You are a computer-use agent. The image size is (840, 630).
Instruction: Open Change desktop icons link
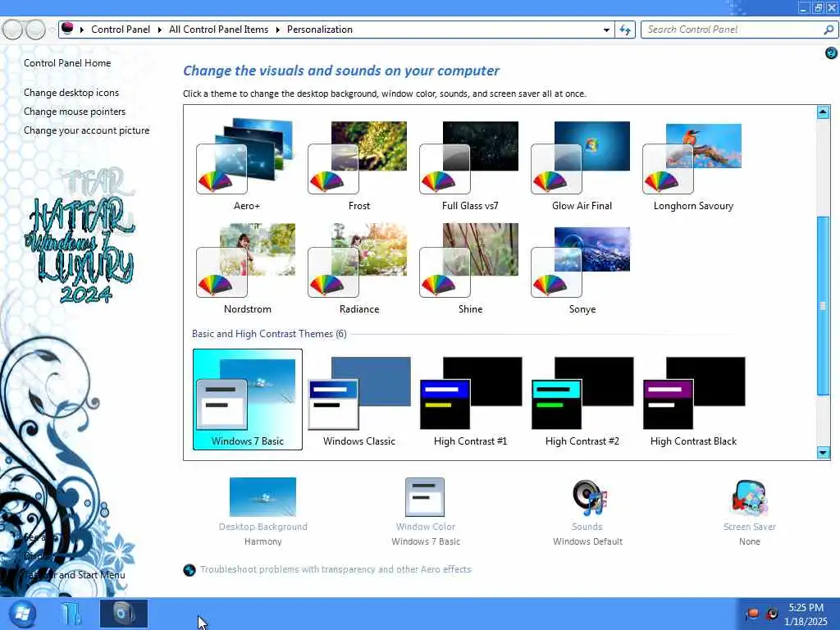tap(71, 93)
